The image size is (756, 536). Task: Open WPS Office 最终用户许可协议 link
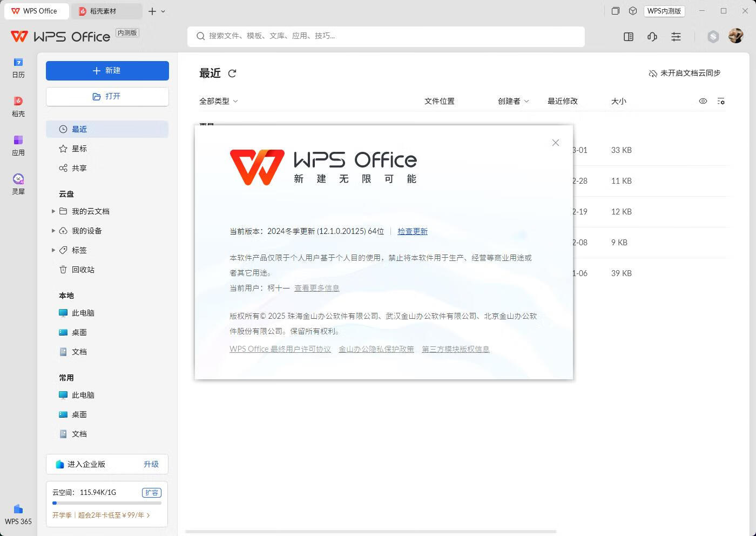click(280, 349)
